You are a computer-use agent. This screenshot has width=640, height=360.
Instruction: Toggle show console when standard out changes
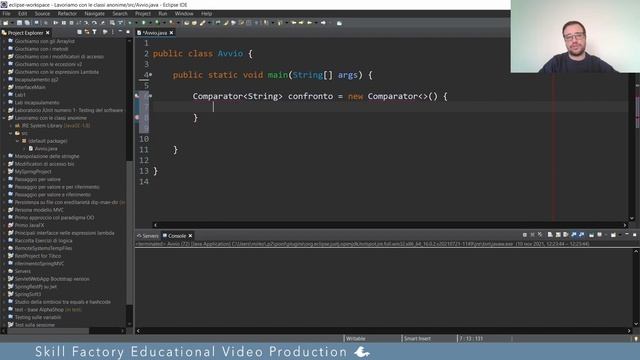coord(573,235)
